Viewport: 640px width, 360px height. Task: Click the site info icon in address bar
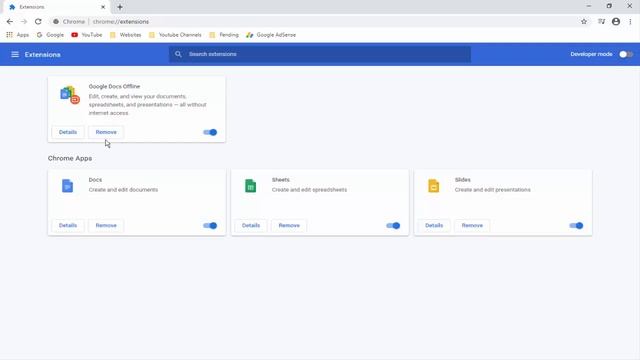tap(56, 22)
